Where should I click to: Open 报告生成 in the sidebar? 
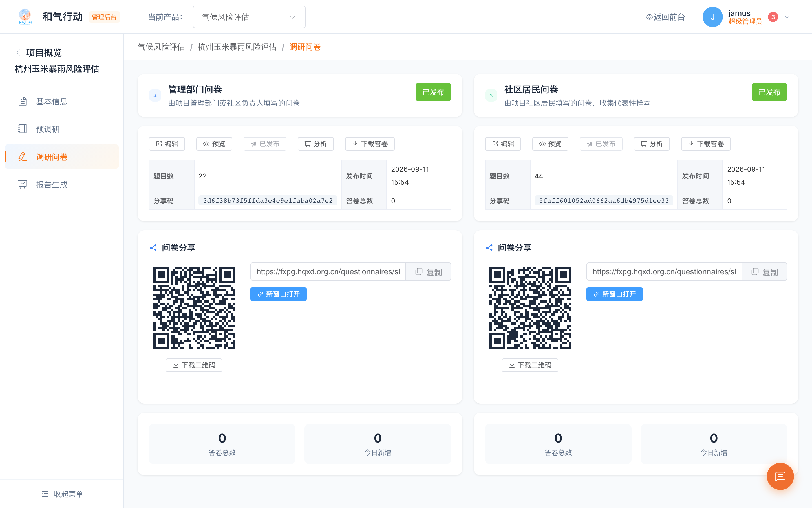pyautogui.click(x=62, y=185)
